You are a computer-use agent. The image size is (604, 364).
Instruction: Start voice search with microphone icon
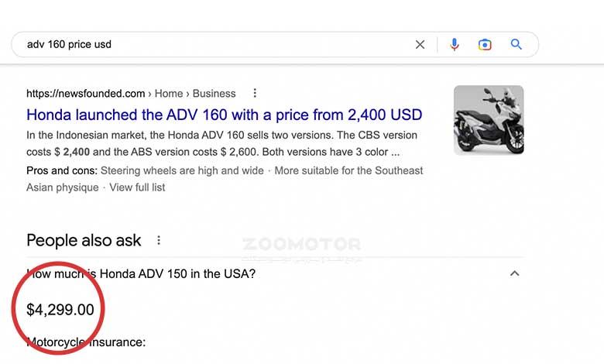tap(455, 45)
